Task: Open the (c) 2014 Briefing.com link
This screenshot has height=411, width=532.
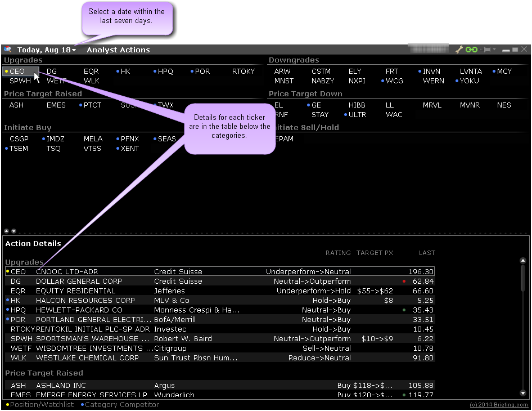Action: pos(499,405)
